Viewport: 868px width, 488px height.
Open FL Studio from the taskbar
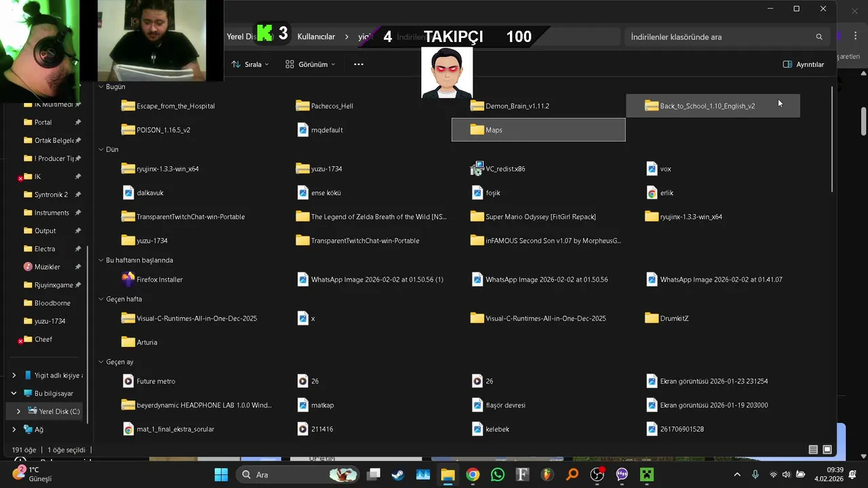pos(547,474)
